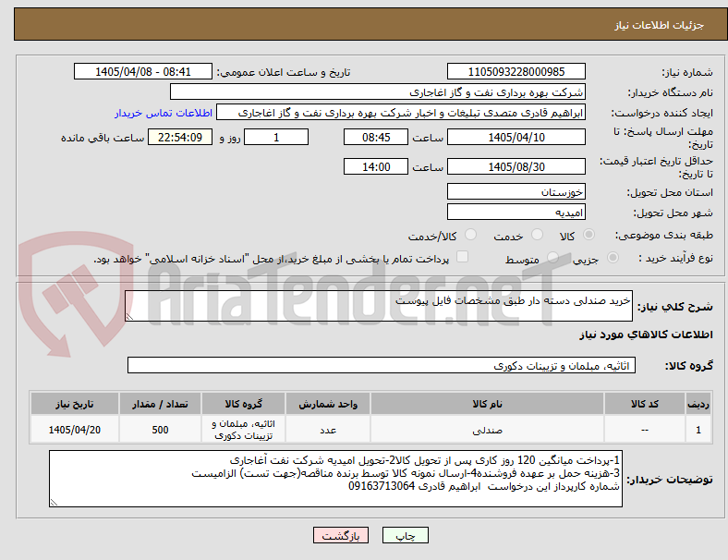The image size is (728, 560).
Task: Click the deadline time field 08:45
Action: click(376, 137)
